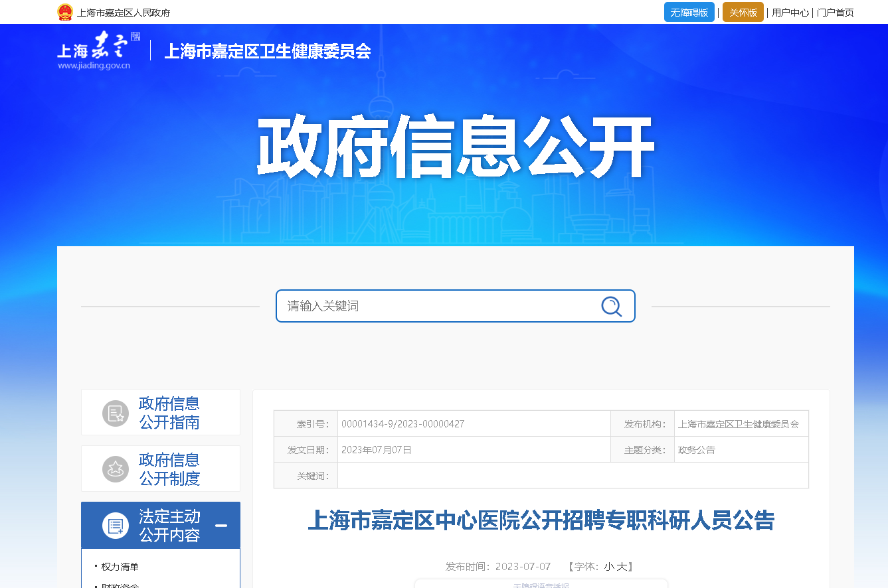The height and width of the screenshot is (588, 888).
Task: Open the 门户首页 portal home link
Action: (835, 13)
